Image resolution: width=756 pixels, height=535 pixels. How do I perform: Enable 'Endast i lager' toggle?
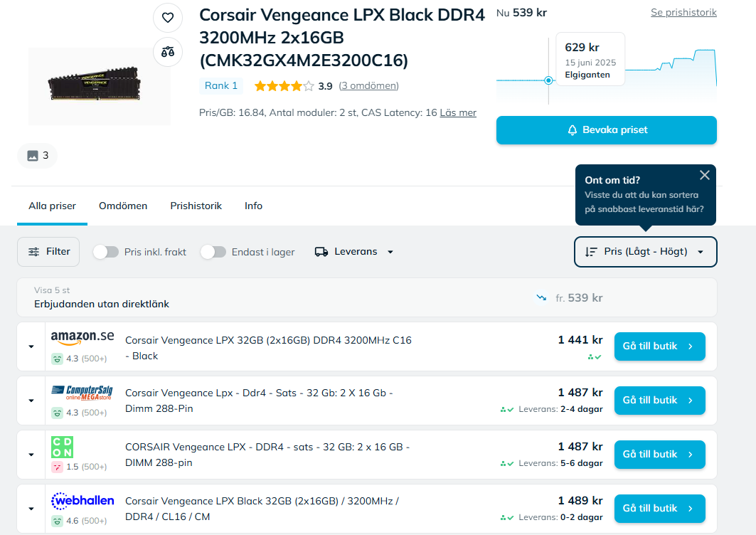(213, 252)
